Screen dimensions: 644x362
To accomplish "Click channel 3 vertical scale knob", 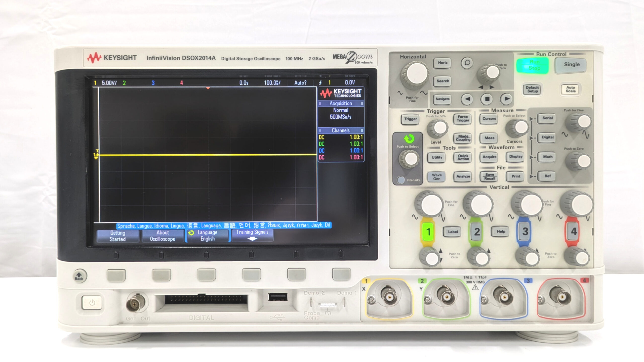I will (527, 204).
